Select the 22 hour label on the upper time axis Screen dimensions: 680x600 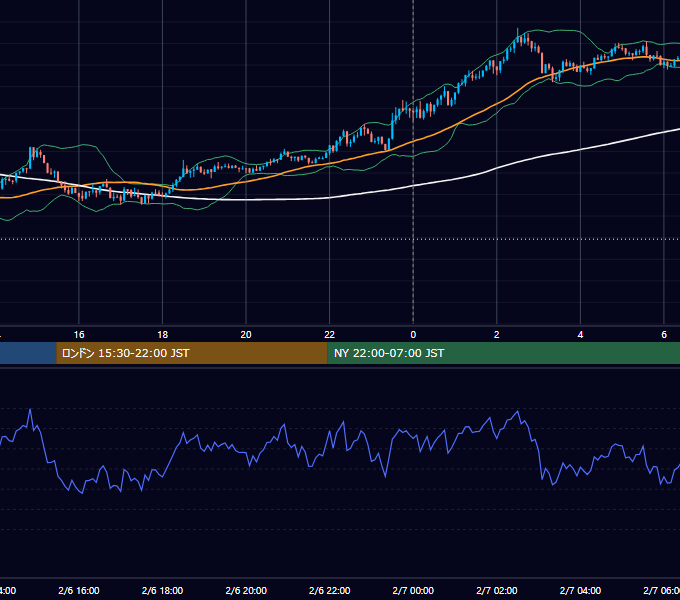[330, 335]
